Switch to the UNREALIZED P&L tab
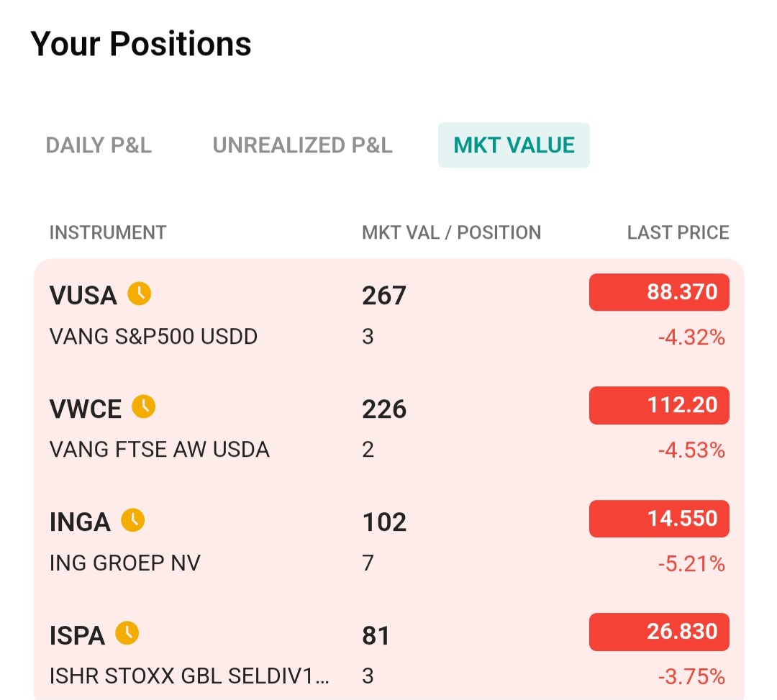This screenshot has width=777, height=700. click(x=302, y=145)
